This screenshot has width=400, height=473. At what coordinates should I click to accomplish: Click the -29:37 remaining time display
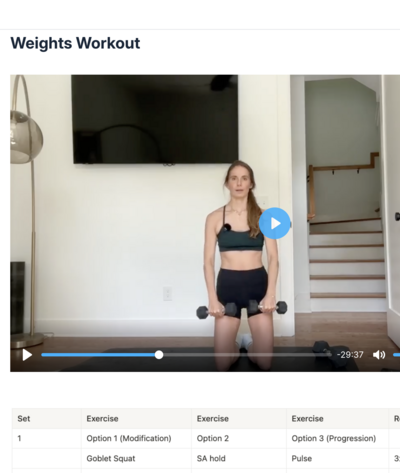[x=350, y=355]
